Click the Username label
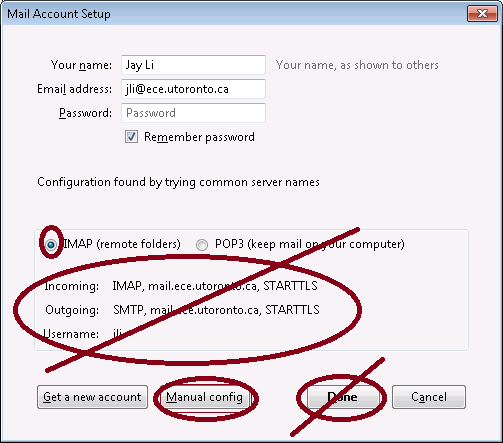Screen dimensions: 503x443 [x=71, y=334]
